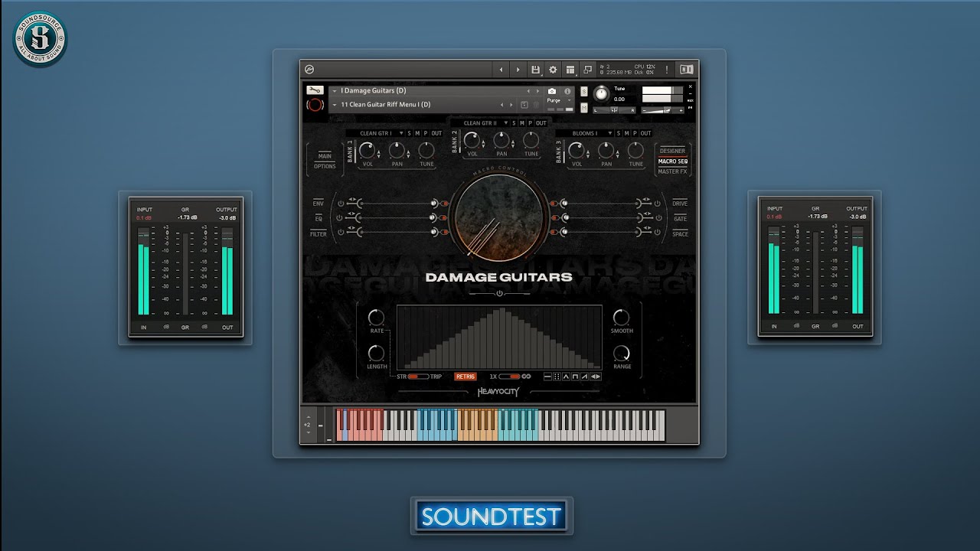Toggle SPACE macro power button
This screenshot has height=551, width=980.
[x=658, y=232]
